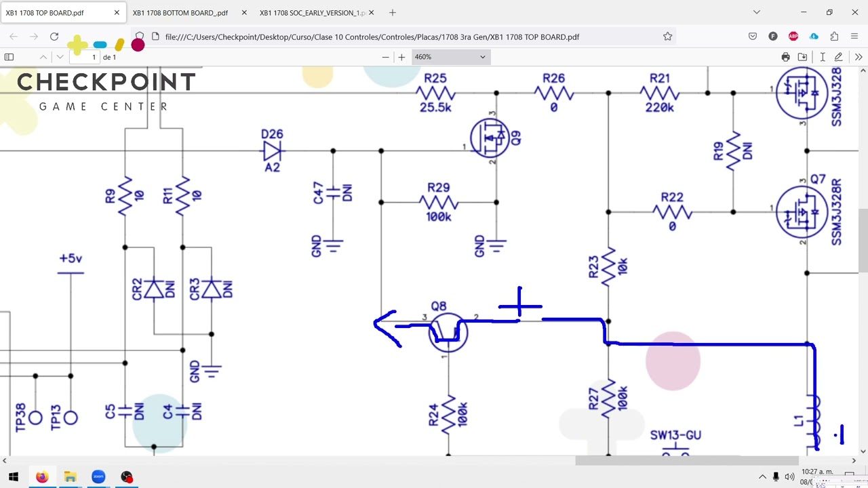Open the Firefox application menu
Screen dimensions: 868x488
coord(854,37)
